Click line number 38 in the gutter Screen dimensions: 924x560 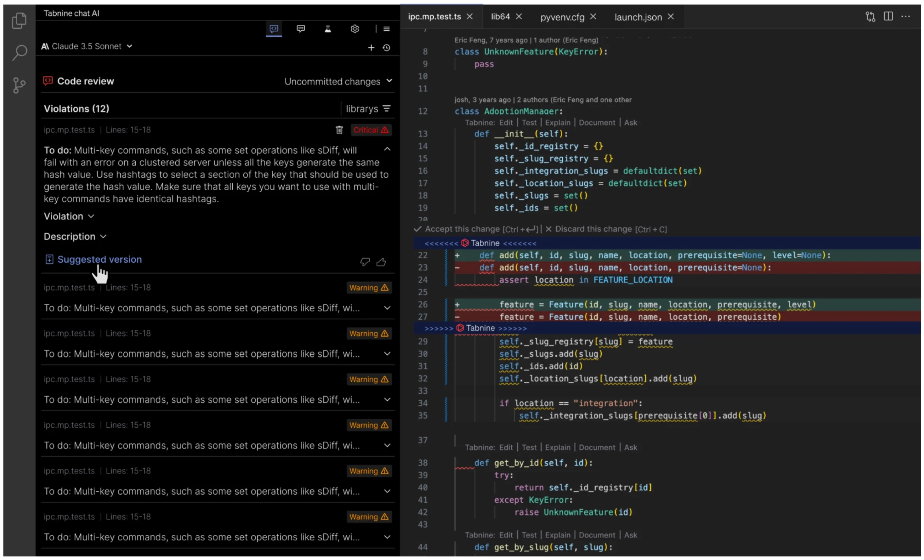(x=423, y=463)
